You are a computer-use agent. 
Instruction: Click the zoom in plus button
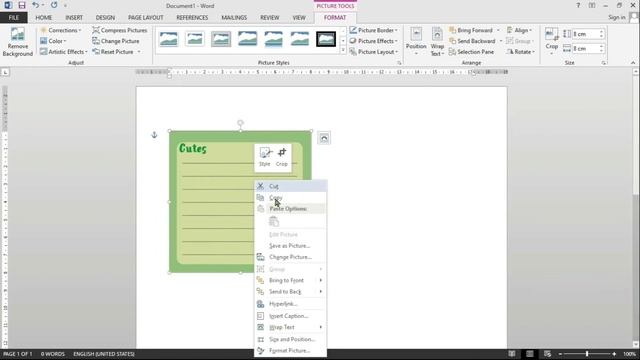click(x=614, y=354)
